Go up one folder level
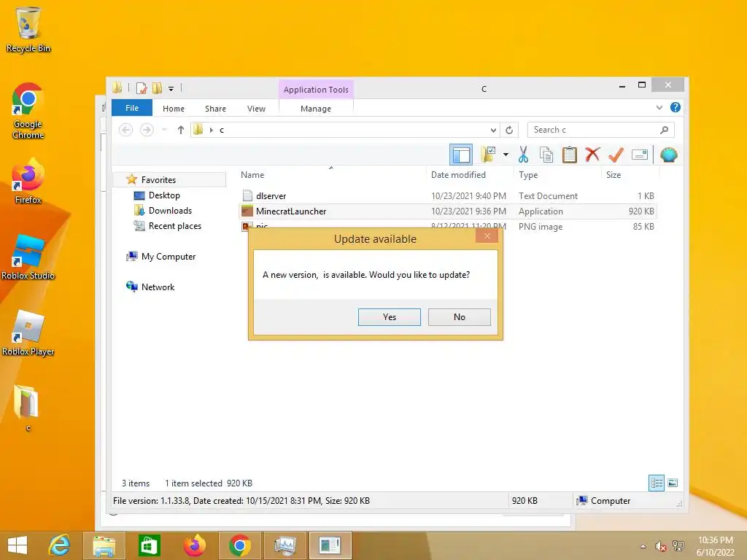747x560 pixels. tap(181, 130)
